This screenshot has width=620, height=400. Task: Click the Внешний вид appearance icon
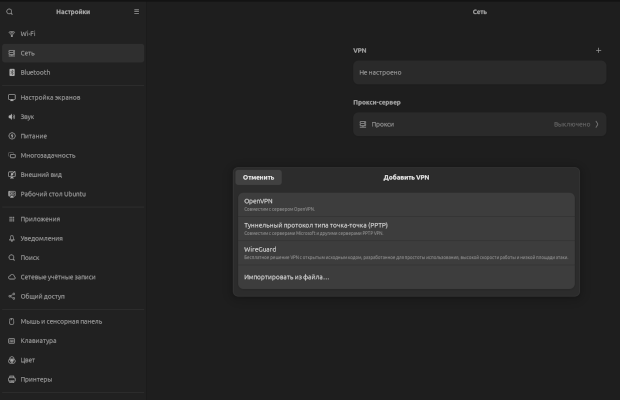(12, 175)
